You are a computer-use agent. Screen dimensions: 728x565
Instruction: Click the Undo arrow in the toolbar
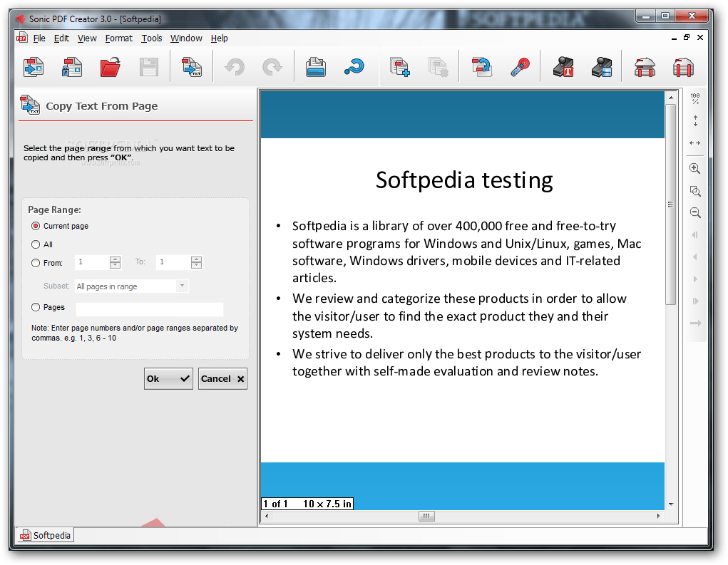click(x=235, y=68)
